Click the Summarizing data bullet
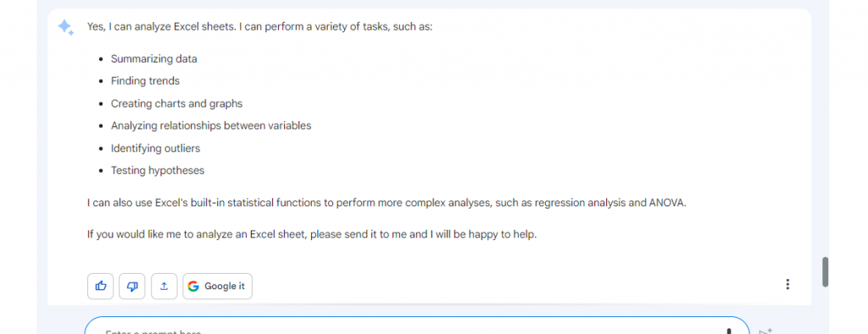Image resolution: width=868 pixels, height=334 pixels. tap(154, 58)
